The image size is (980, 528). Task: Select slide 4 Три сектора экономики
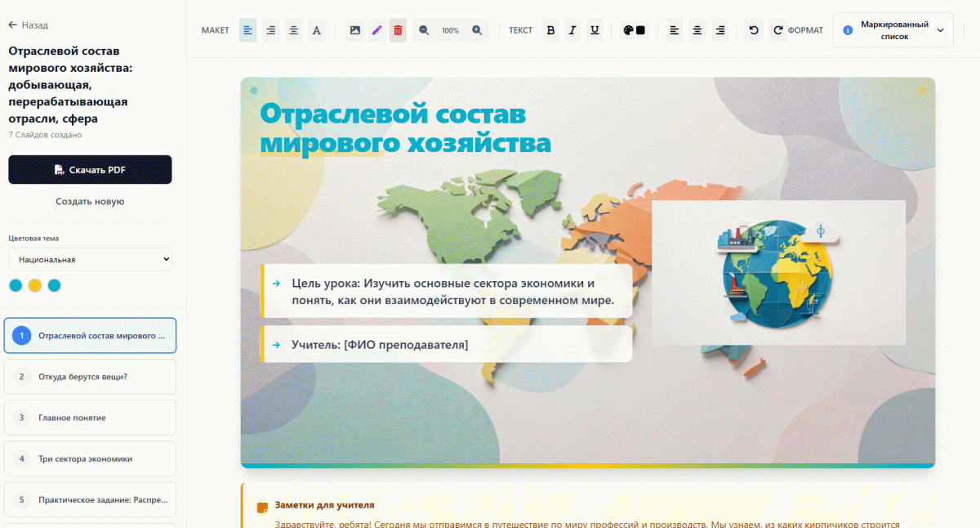coord(90,459)
